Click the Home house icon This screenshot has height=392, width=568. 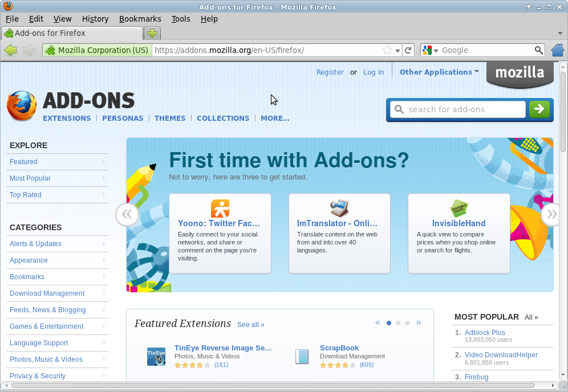coord(558,50)
